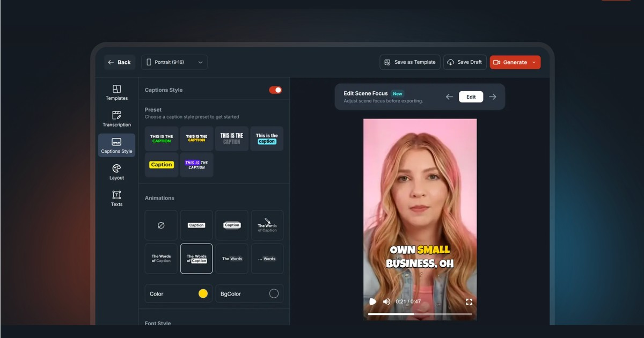Open the Templates sidebar panel
The image size is (644, 338).
point(116,92)
